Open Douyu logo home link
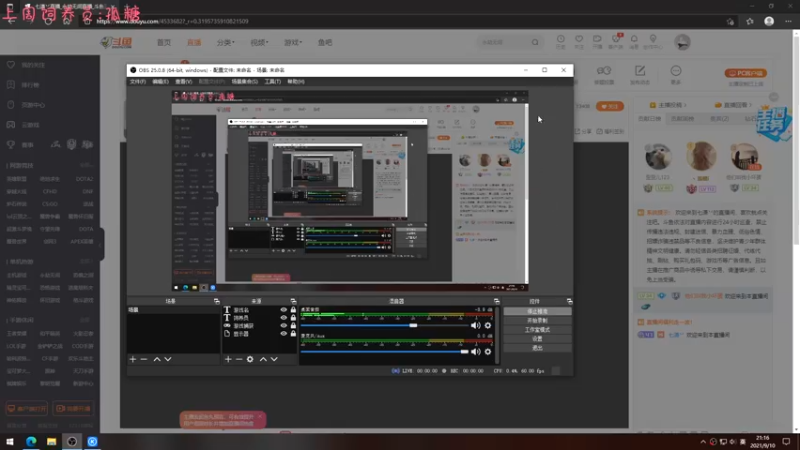This screenshot has height=450, width=800. 117,42
